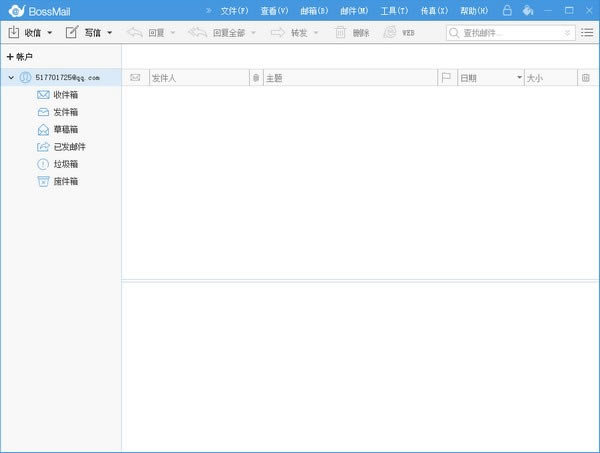Click the Forward (转发) arrow icon
600x453 pixels.
point(278,33)
